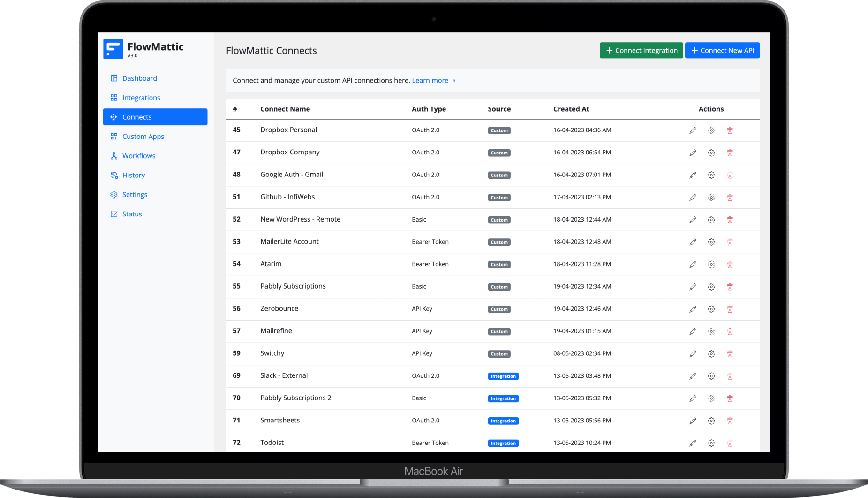The width and height of the screenshot is (868, 498).
Task: Open the Dashboard section
Action: coord(139,78)
